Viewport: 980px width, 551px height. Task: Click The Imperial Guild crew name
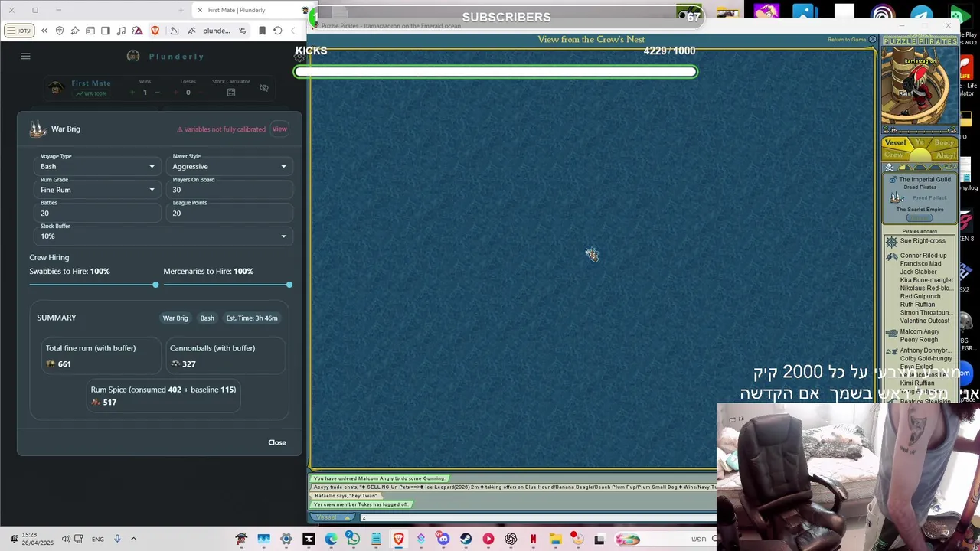pyautogui.click(x=925, y=179)
